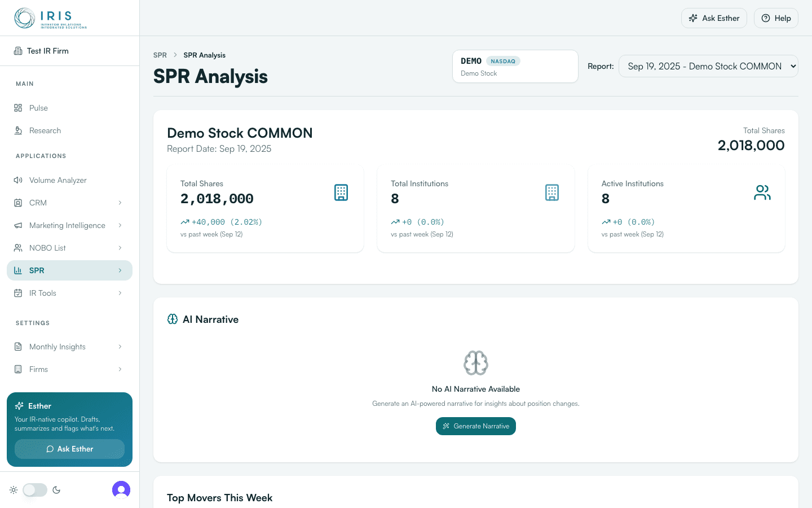
Task: Click Generate Narrative button
Action: click(x=476, y=426)
